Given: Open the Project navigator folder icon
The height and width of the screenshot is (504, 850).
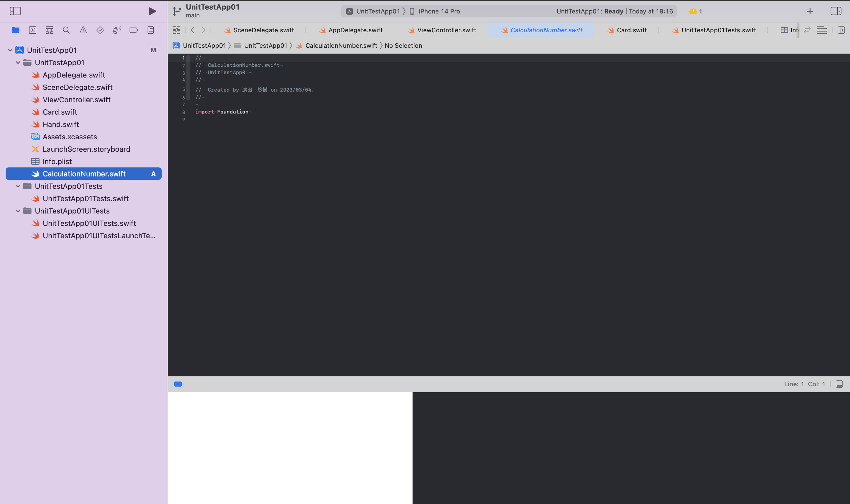Looking at the screenshot, I should pyautogui.click(x=16, y=30).
